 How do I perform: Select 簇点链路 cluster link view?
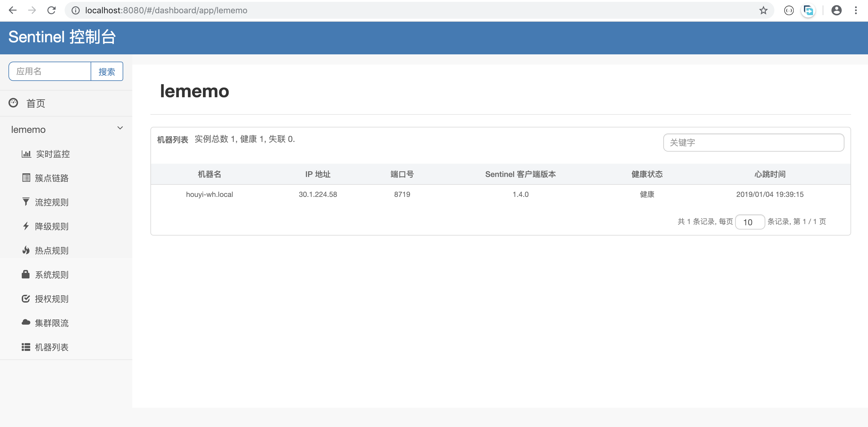53,178
